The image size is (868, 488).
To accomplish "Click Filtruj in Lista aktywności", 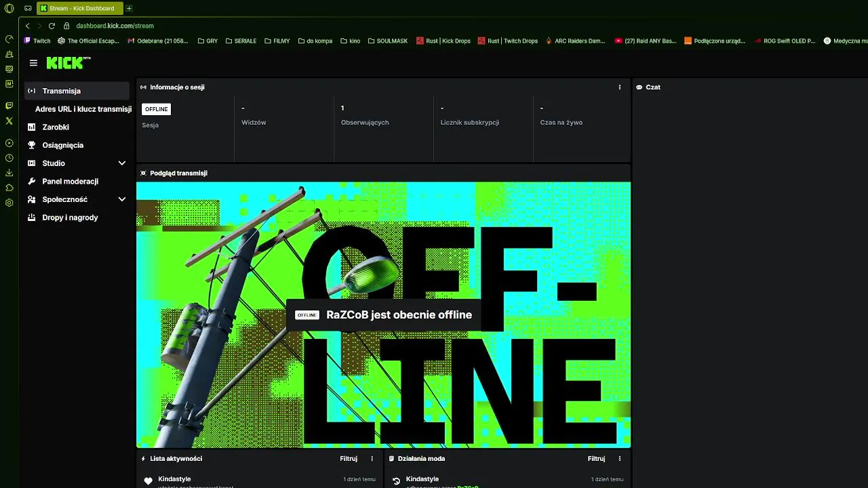I will (349, 459).
